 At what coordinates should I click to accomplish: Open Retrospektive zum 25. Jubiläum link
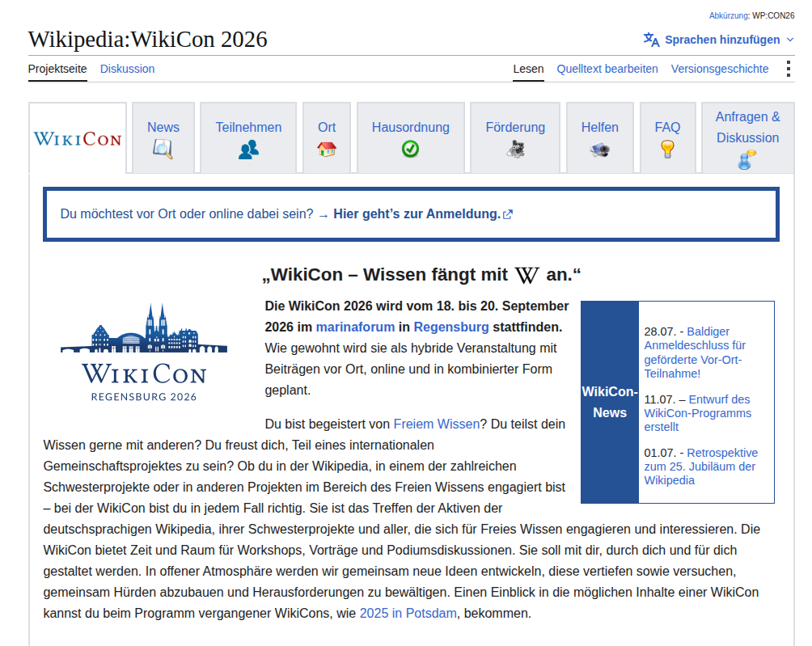(700, 467)
